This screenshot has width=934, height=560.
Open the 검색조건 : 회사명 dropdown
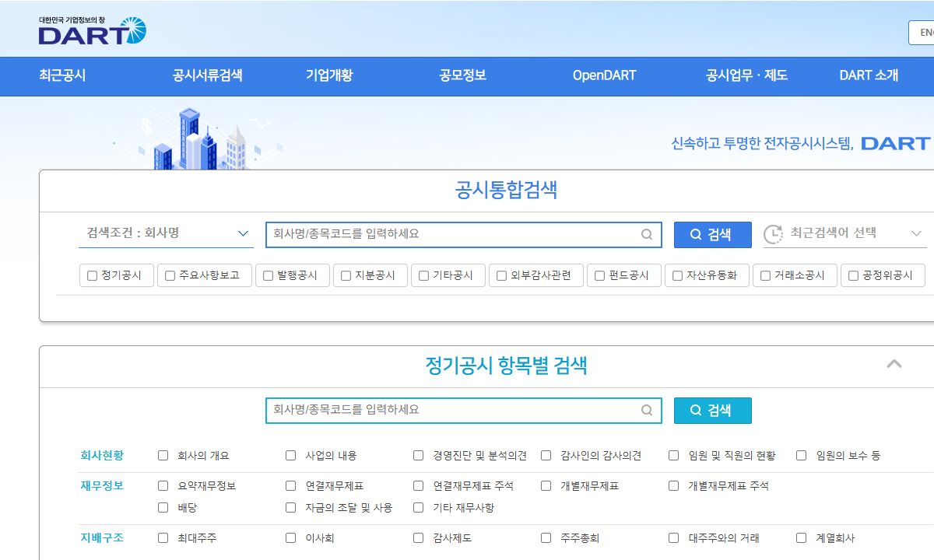click(166, 233)
